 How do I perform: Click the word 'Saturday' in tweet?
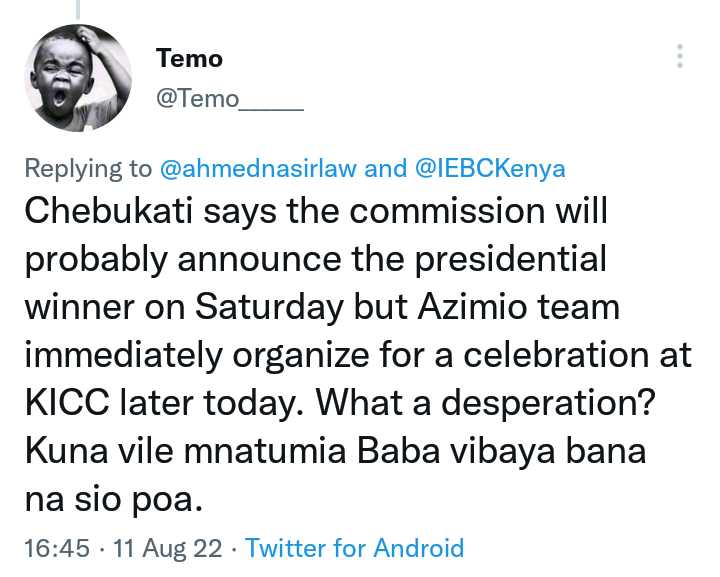(270, 308)
